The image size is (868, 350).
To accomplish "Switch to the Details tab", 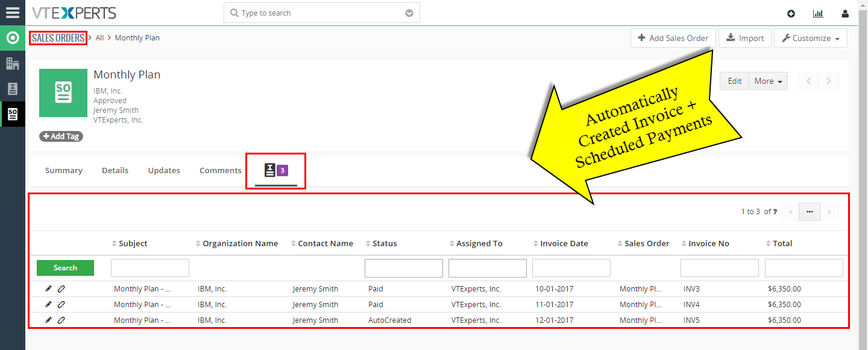I will pos(115,170).
